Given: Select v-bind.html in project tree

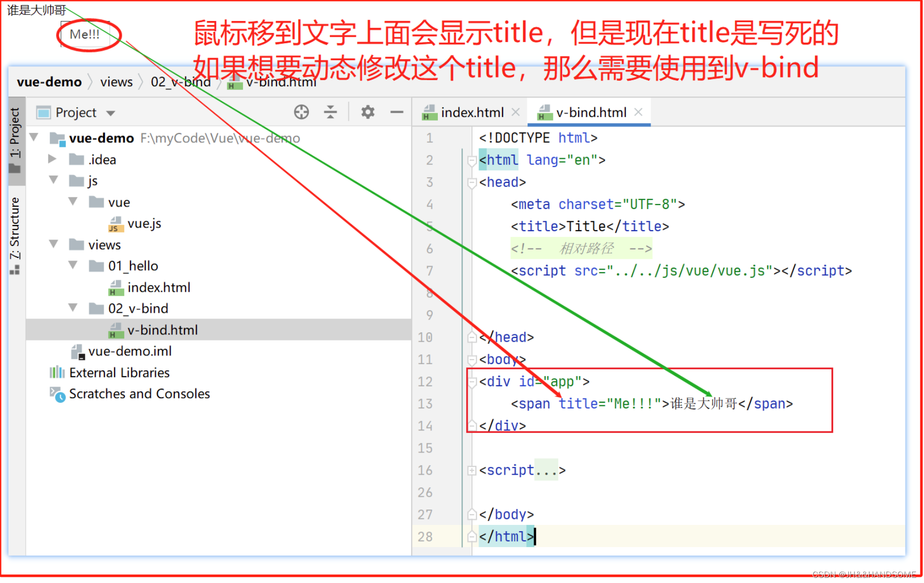Looking at the screenshot, I should 162,330.
